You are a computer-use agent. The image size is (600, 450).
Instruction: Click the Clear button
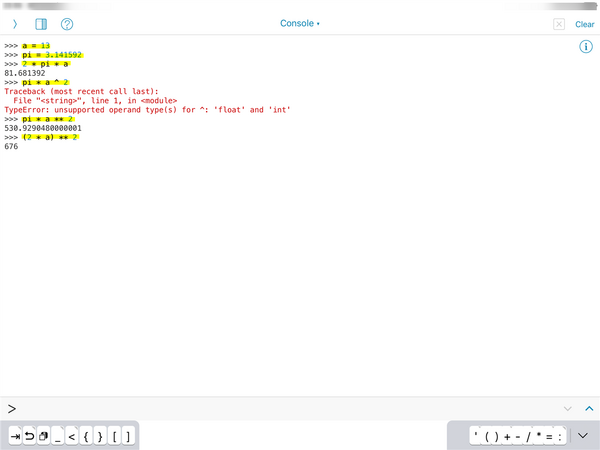[x=584, y=24]
